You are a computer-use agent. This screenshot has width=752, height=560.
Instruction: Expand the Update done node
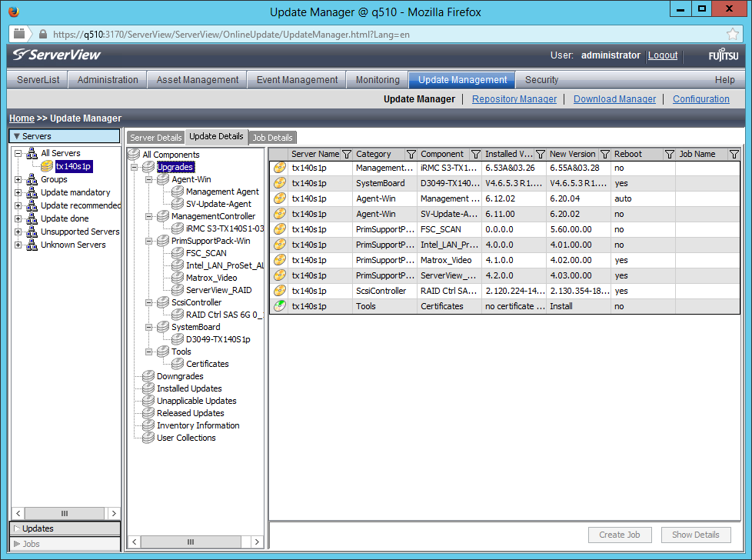point(18,218)
